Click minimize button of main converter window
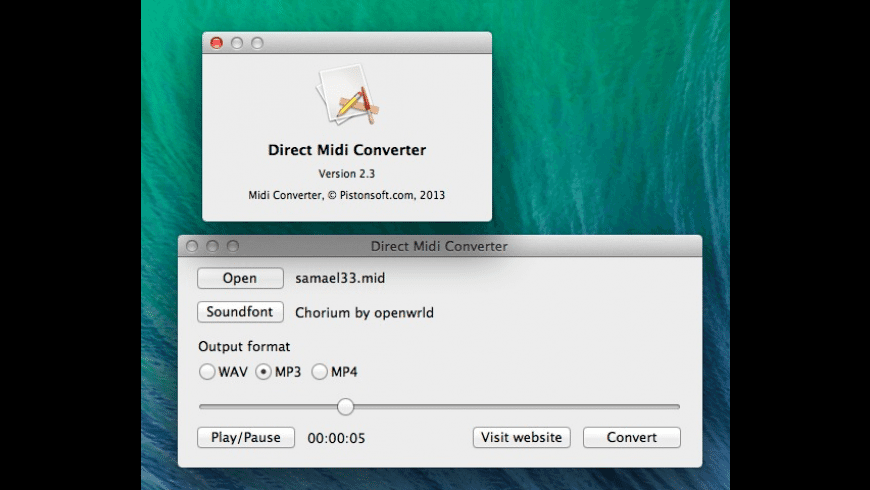 (213, 246)
